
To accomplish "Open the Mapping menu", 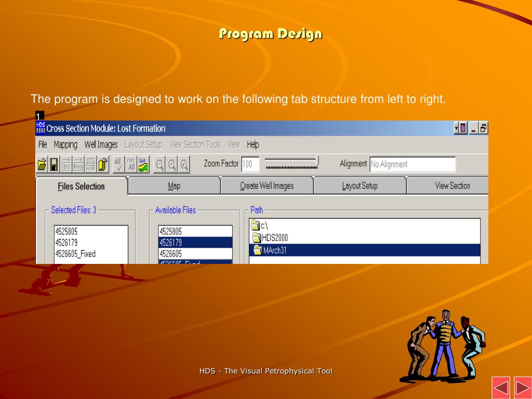I will pos(65,144).
